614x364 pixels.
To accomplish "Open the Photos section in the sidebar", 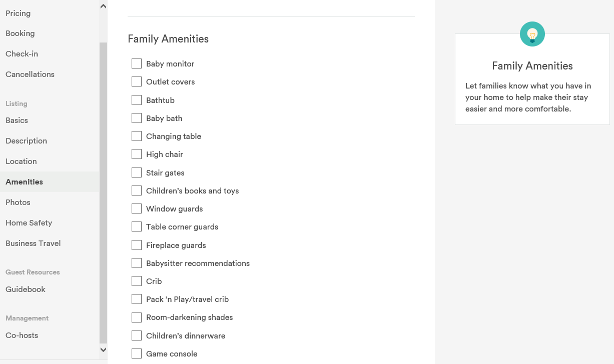I will coord(18,202).
